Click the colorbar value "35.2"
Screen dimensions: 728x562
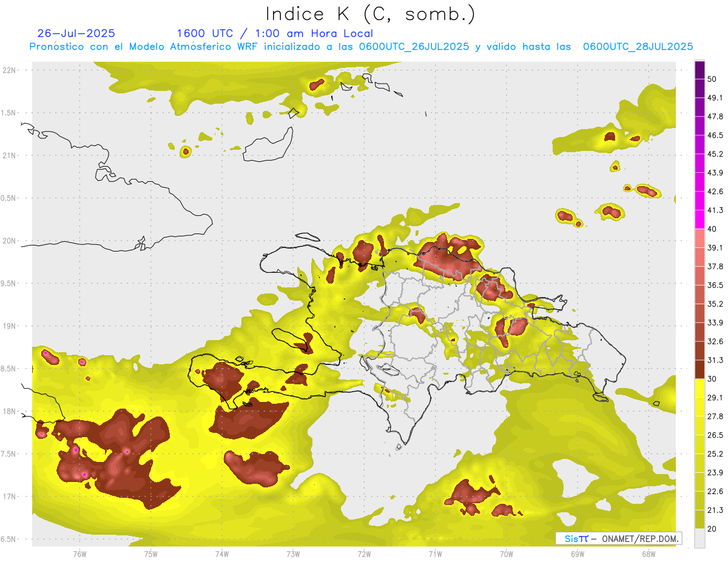(715, 304)
